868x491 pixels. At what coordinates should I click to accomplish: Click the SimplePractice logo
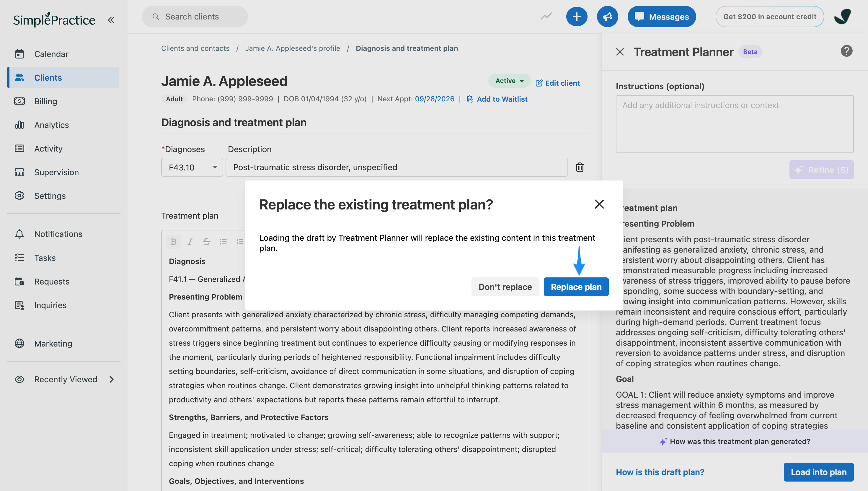pyautogui.click(x=54, y=19)
